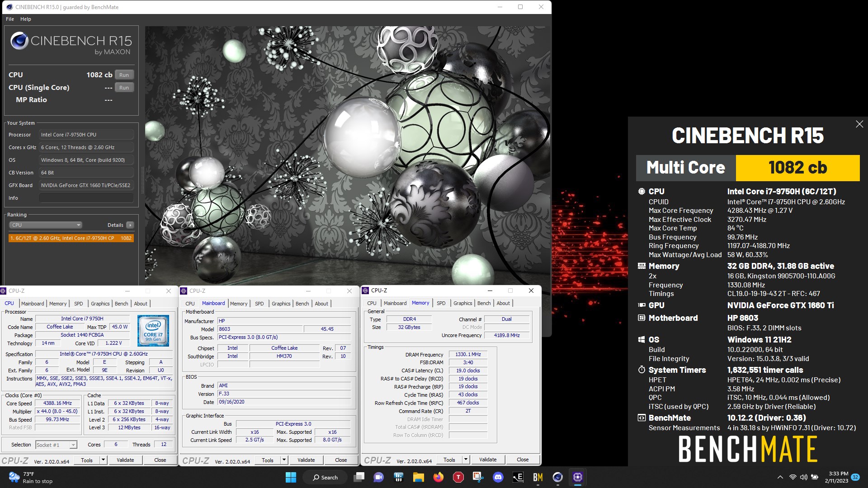Select the top ranking entry i7-9750H
The width and height of the screenshot is (868, 488).
coord(71,238)
